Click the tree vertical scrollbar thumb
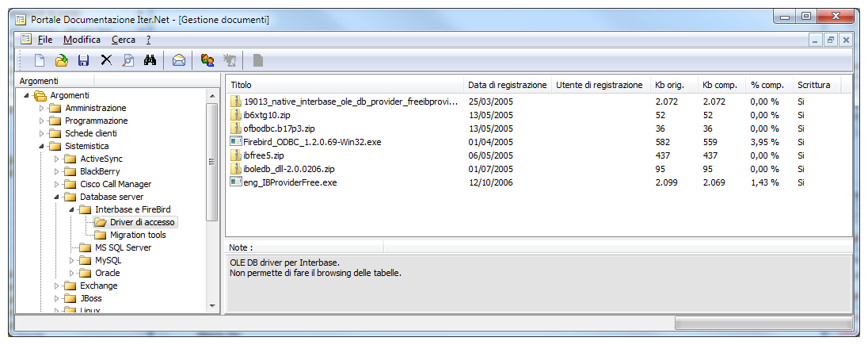Image resolution: width=868 pixels, height=345 pixels. pos(212,162)
